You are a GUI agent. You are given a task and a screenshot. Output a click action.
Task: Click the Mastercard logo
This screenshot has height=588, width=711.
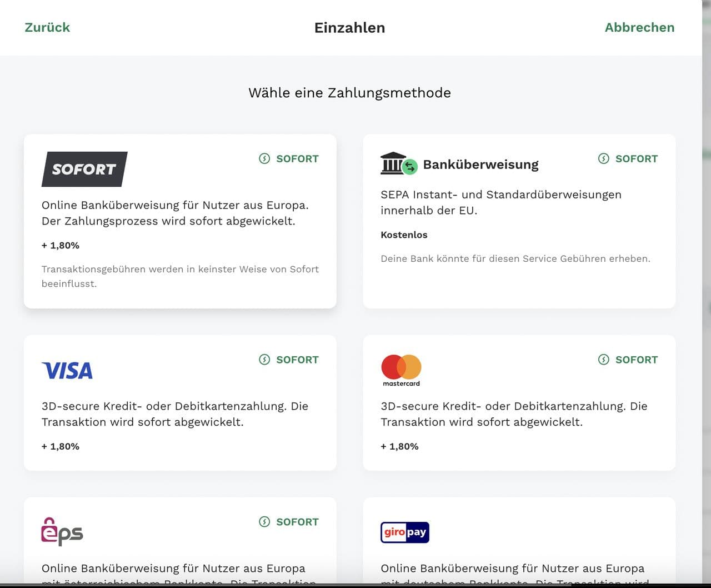[401, 370]
